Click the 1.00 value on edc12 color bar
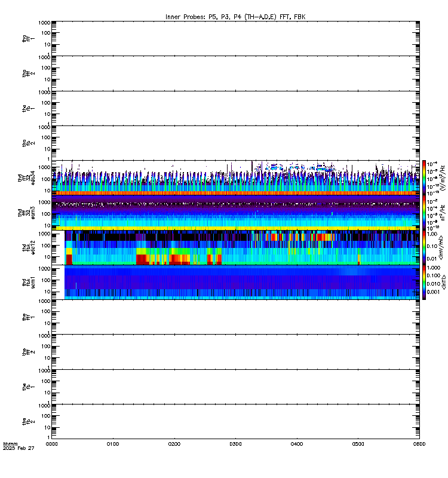 click(432, 234)
